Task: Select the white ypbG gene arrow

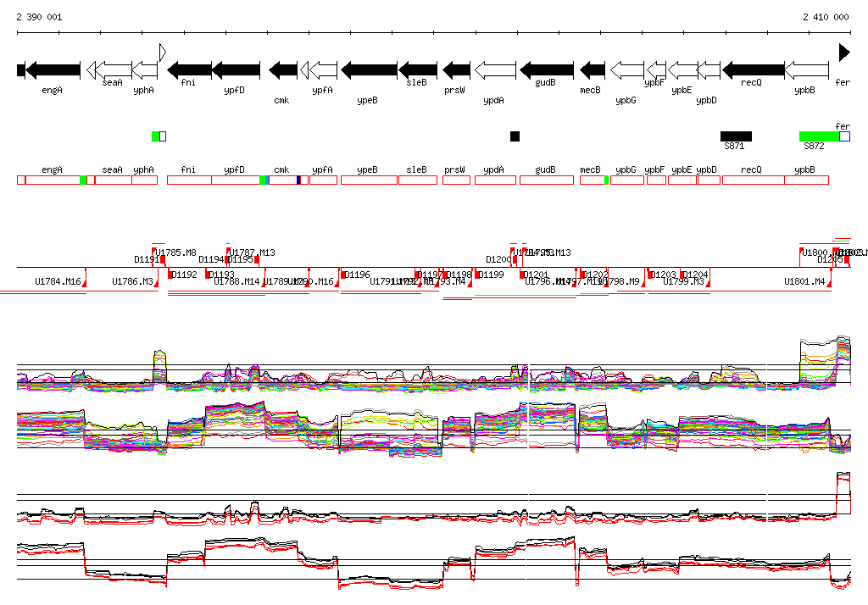Action: (x=627, y=69)
